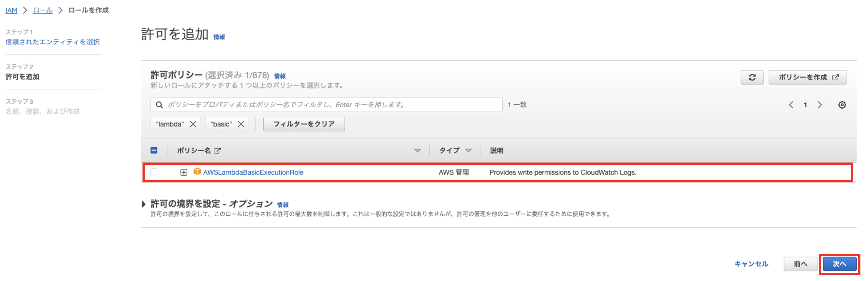The width and height of the screenshot is (868, 281).
Task: Click 次へ button
Action: [x=839, y=264]
